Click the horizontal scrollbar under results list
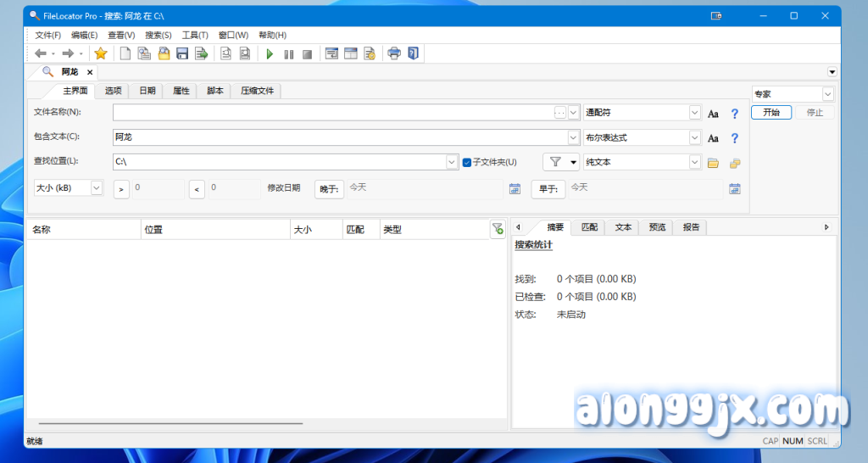 pos(170,422)
